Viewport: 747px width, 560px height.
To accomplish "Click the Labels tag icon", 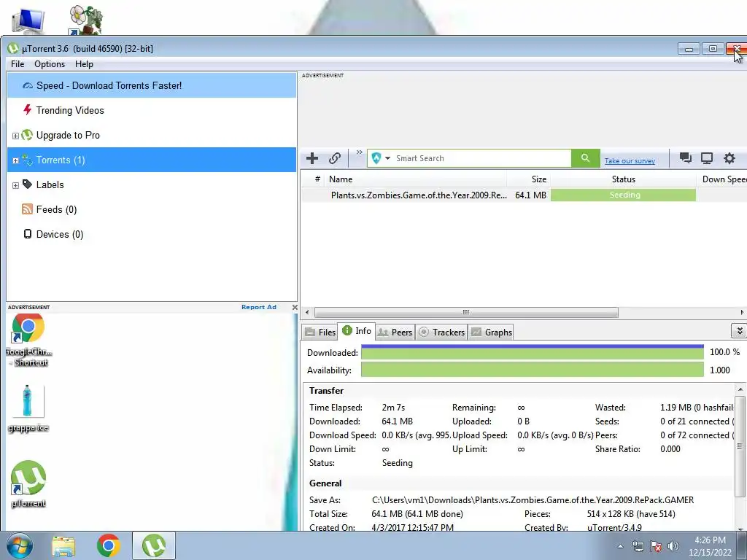I will pos(27,184).
